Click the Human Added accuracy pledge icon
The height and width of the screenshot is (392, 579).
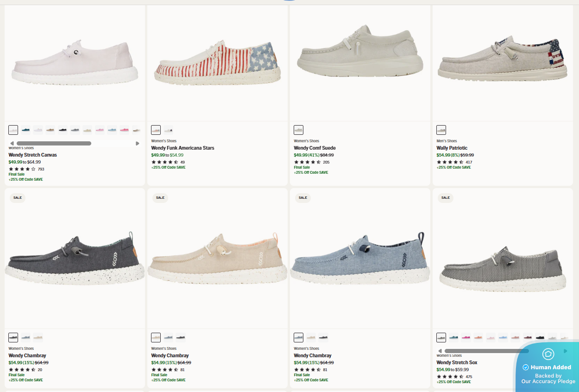point(548,354)
